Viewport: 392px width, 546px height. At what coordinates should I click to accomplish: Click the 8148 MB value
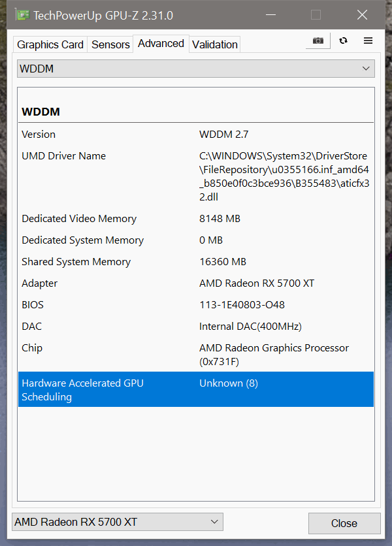220,219
